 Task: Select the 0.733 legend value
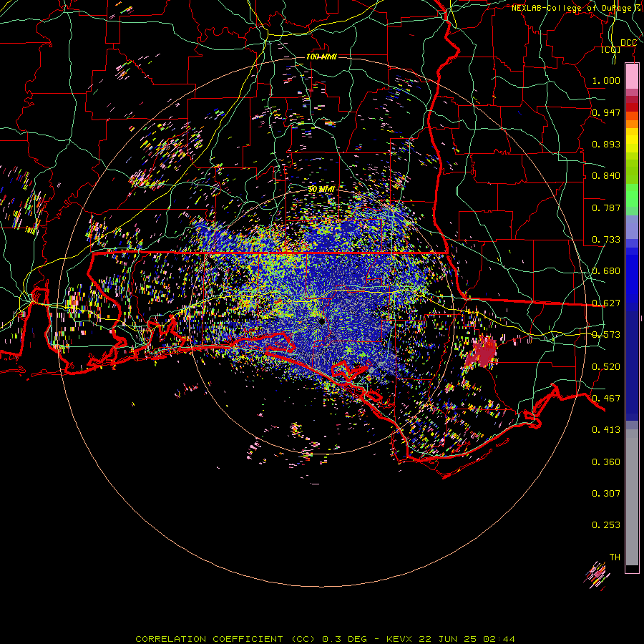click(606, 240)
